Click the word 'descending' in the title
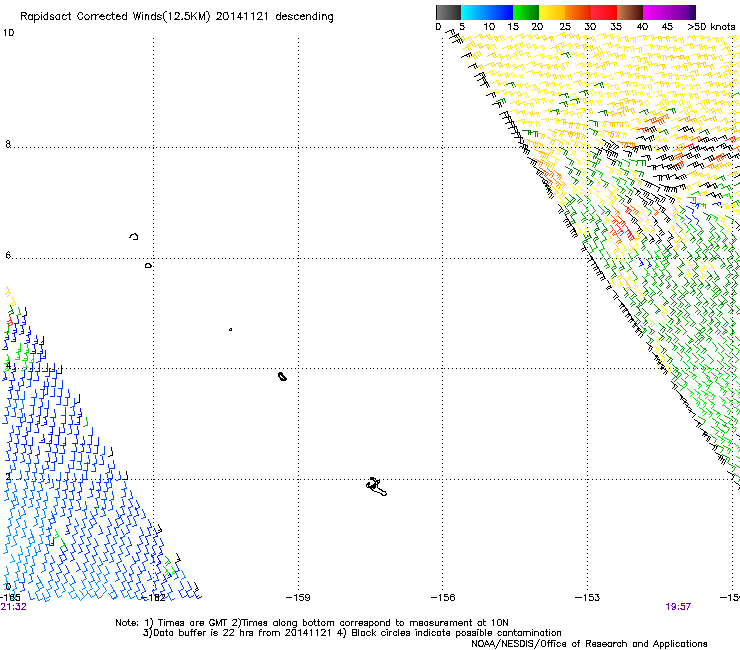 click(304, 17)
